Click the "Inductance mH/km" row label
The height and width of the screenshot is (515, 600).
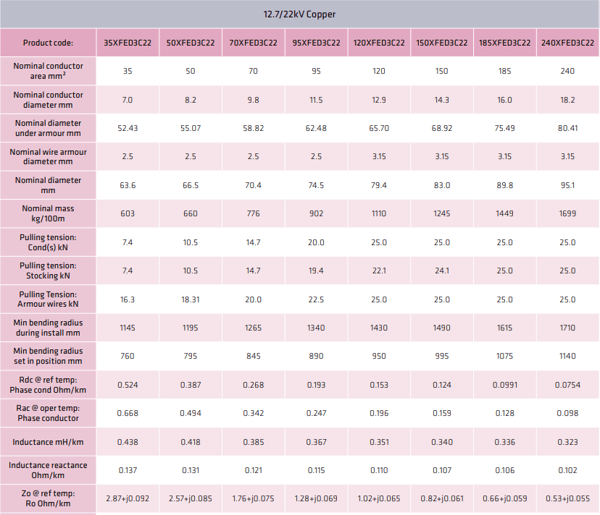click(48, 441)
